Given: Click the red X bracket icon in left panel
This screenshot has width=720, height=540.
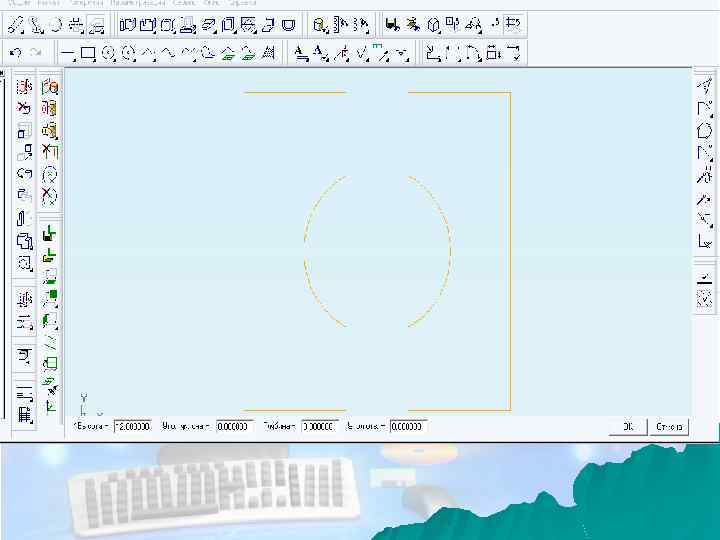Looking at the screenshot, I should pos(50,152).
